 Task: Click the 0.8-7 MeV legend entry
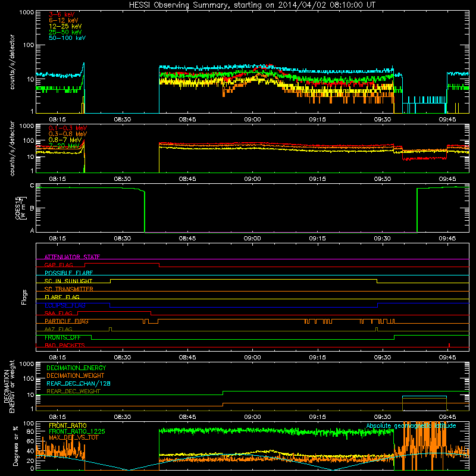[65, 140]
